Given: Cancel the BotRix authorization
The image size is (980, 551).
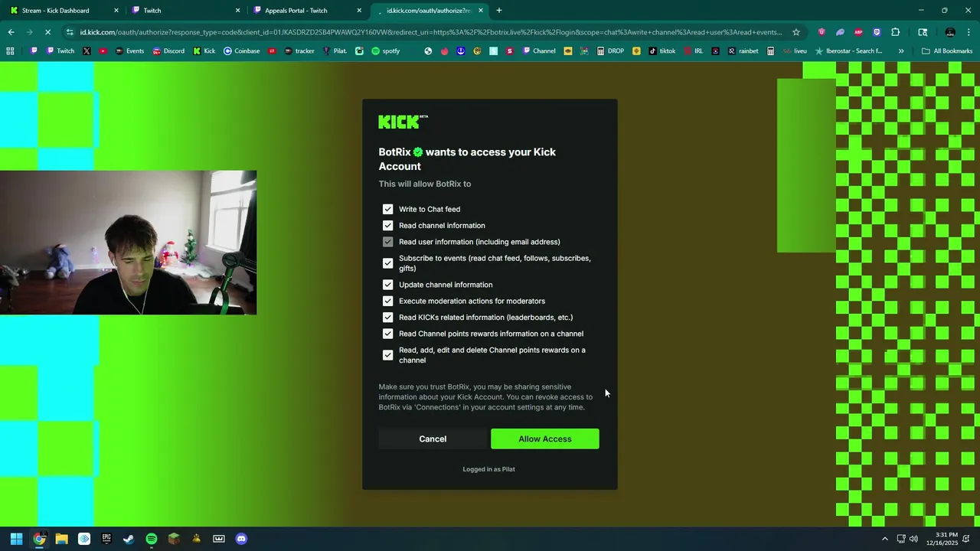Looking at the screenshot, I should [433, 439].
